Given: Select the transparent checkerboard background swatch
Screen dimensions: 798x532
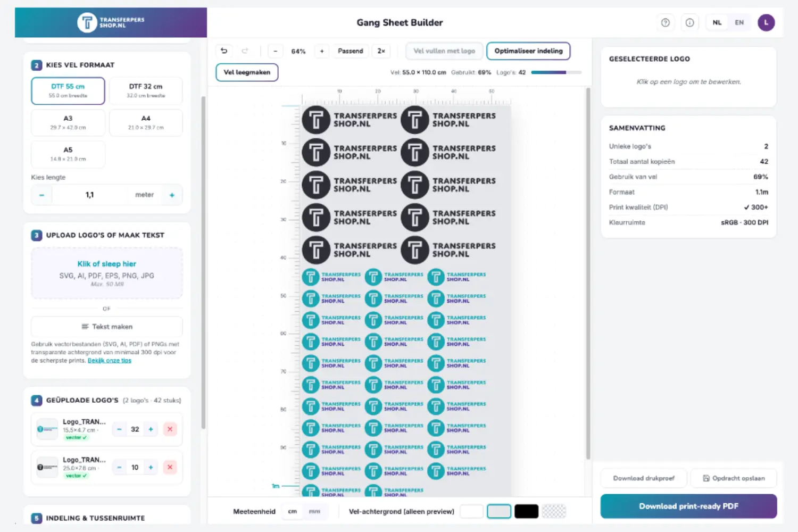Looking at the screenshot, I should [x=554, y=511].
